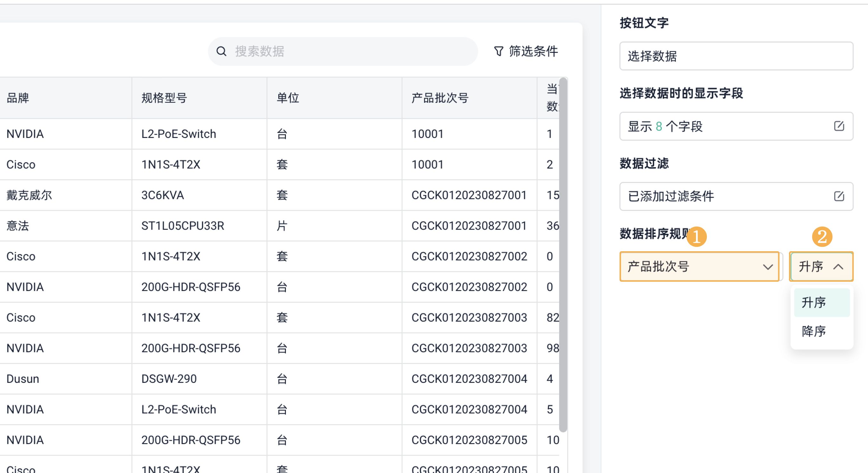Open 显示 8 个字段 field settings
Image resolution: width=868 pixels, height=473 pixels.
tap(725, 126)
